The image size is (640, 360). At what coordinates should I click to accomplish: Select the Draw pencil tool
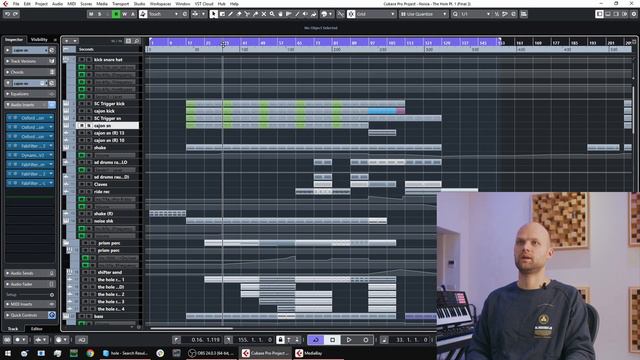pyautogui.click(x=231, y=14)
